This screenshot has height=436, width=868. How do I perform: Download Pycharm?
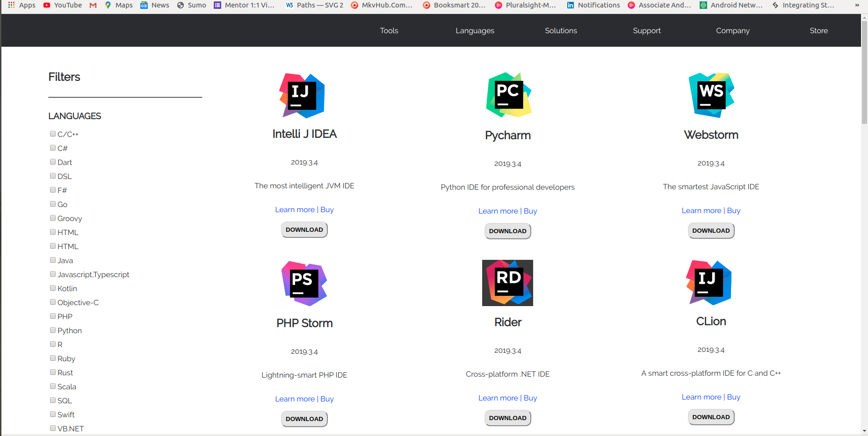point(508,231)
